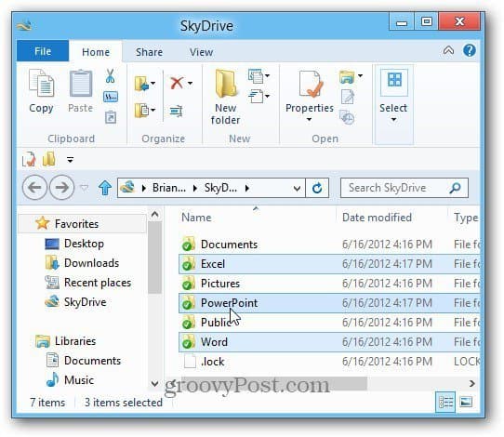The height and width of the screenshot is (437, 504).
Task: Open the address bar history dropdown
Action: tap(297, 189)
